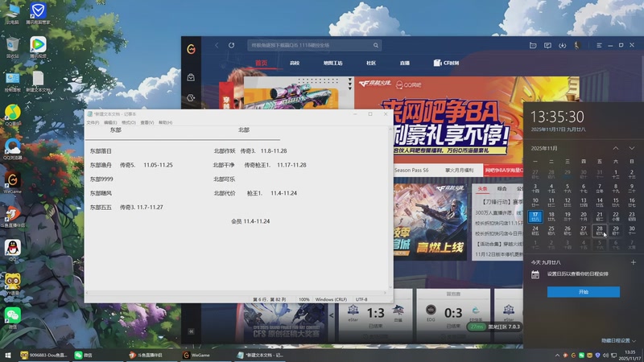The image size is (644, 362).
Task: Open the Douyu streaming companion desktop shortcut
Action: pos(13,216)
